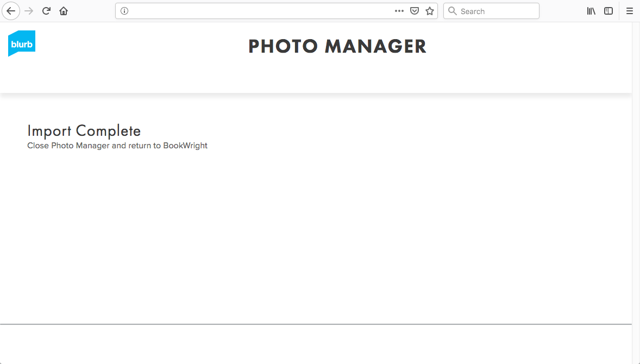Open the hamburger application menu
The image size is (640, 364).
coord(629,11)
